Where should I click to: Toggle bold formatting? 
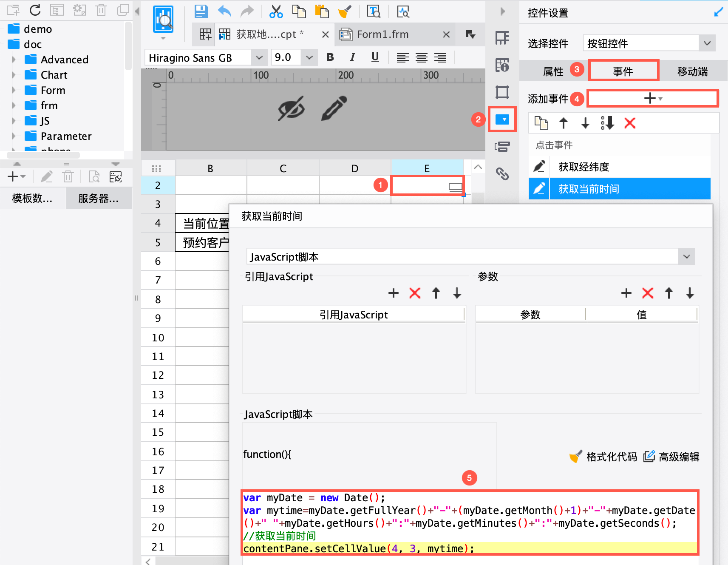tap(330, 57)
